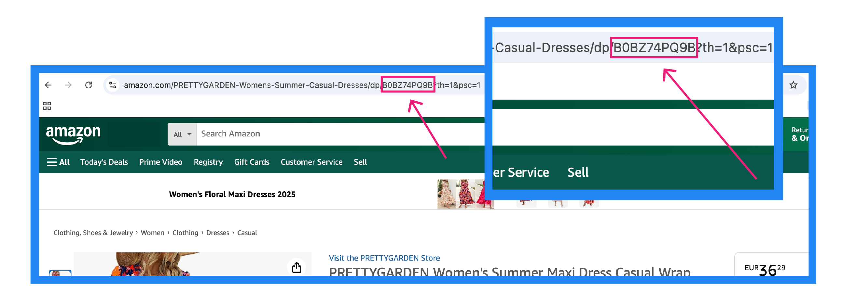Open Today's Deals
The image size is (868, 294).
pyautogui.click(x=104, y=162)
